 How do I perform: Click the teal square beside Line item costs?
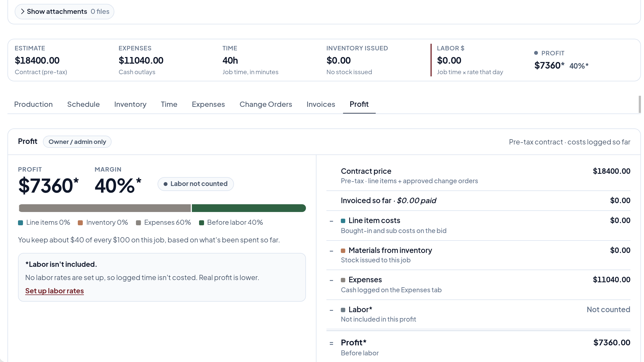[x=343, y=221]
